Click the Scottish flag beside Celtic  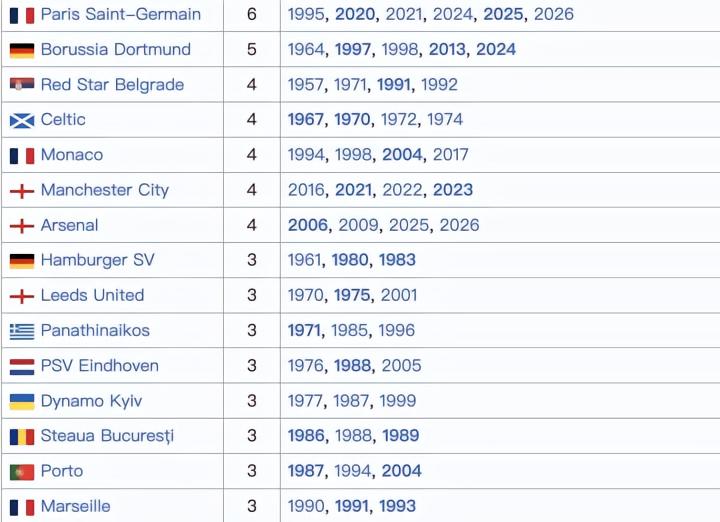tap(22, 120)
